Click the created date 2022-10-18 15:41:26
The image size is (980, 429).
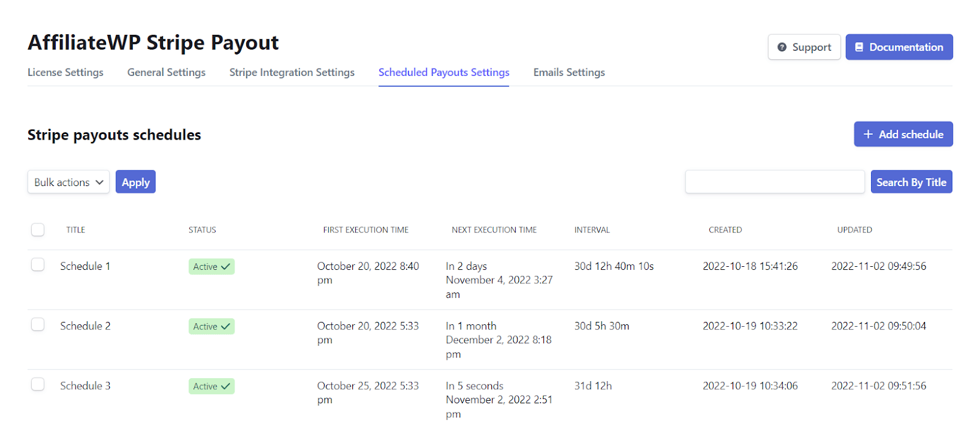coord(750,266)
